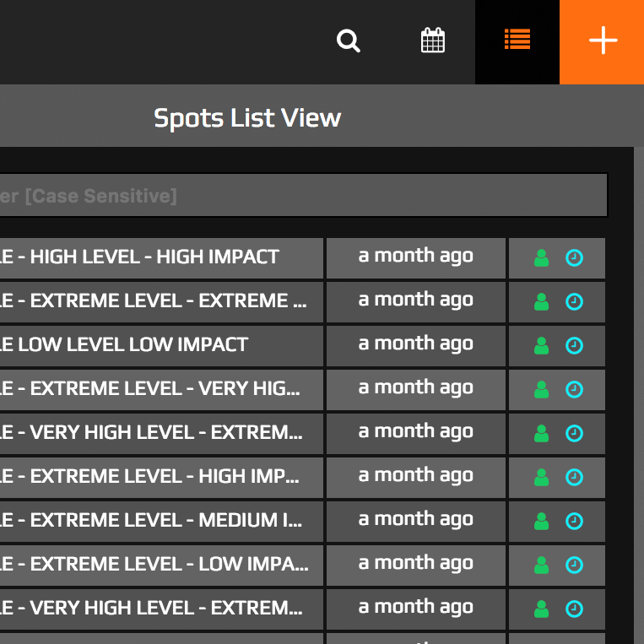644x644 pixels.
Task: Click user icon in EXTREME LEVEL - LOW IMPA row
Action: click(x=541, y=566)
